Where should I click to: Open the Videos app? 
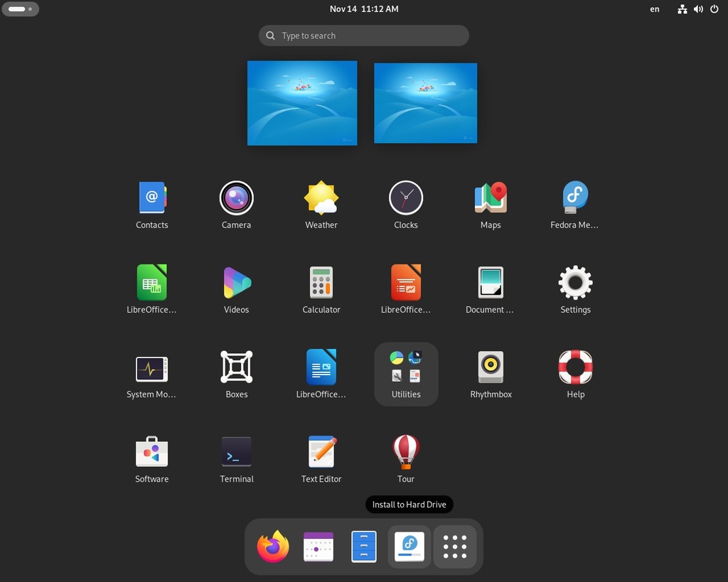[x=236, y=282]
